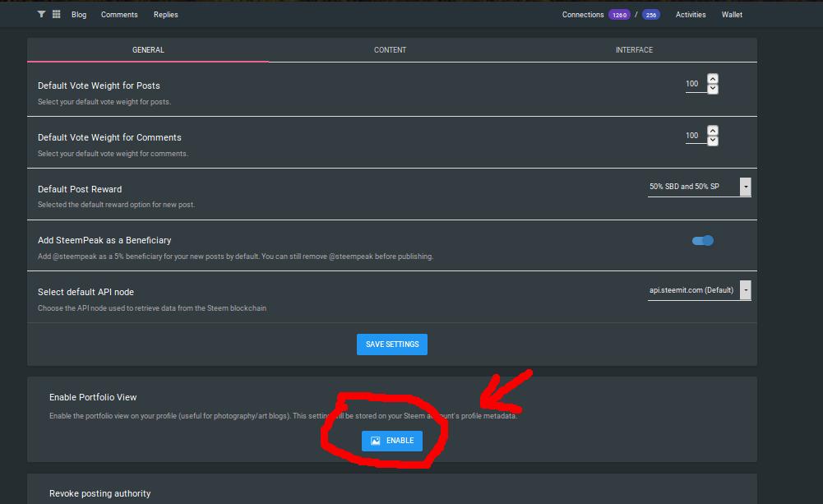Click the blue 256 connections badge

point(650,15)
